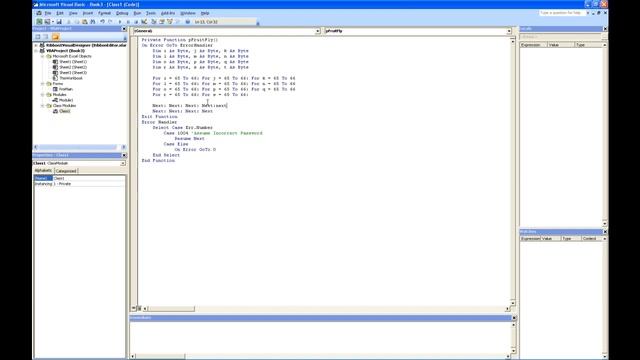Image resolution: width=640 pixels, height=360 pixels.
Task: Click the code window horizontal scrollbar thumb
Action: coord(171,309)
